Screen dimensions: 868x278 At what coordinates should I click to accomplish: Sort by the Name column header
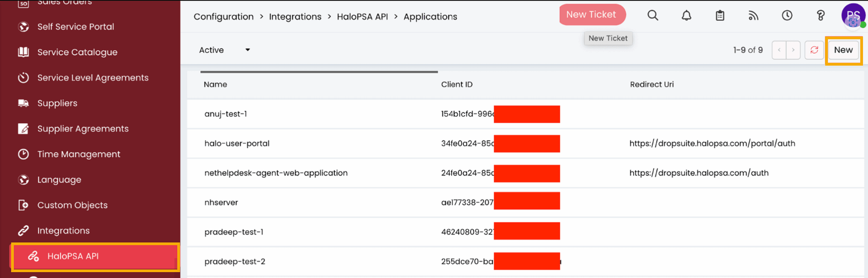tap(215, 85)
